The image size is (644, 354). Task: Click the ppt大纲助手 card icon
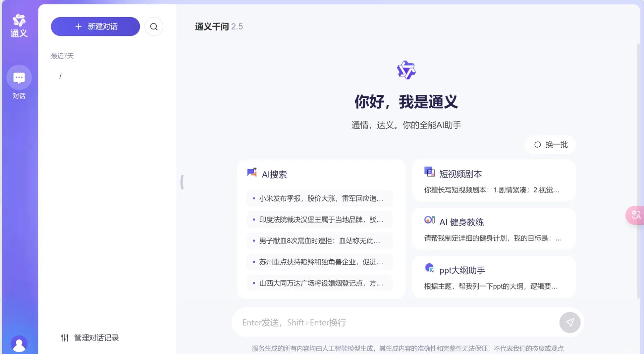(x=429, y=268)
